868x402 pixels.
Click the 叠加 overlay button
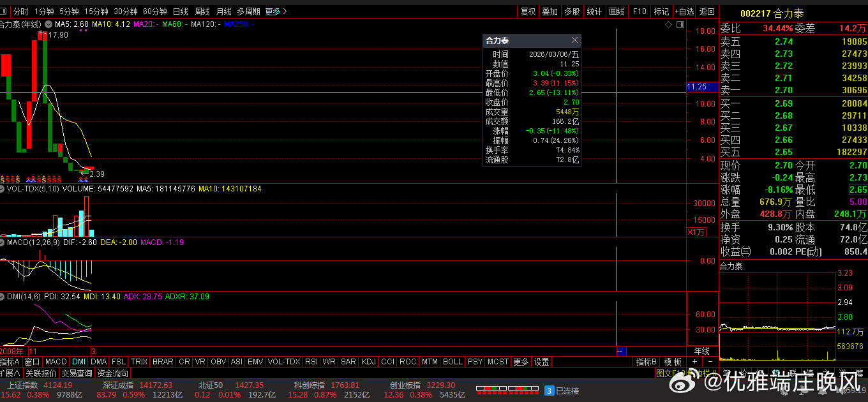click(x=550, y=11)
